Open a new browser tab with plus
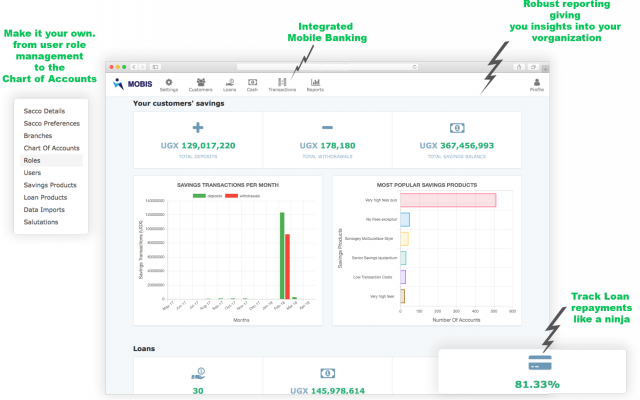 coord(545,69)
